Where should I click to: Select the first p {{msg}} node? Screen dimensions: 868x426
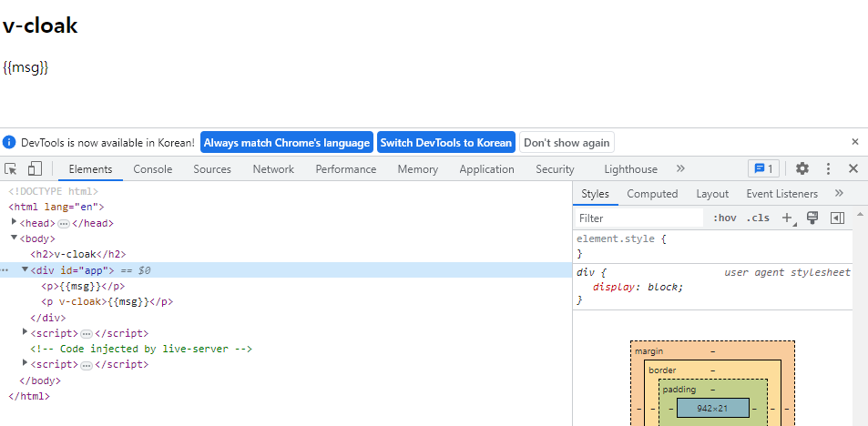click(x=83, y=287)
